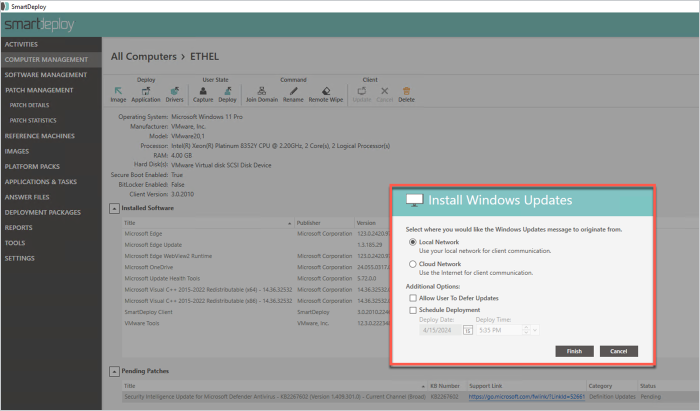The image size is (700, 411).
Task: Click the Delete trash icon
Action: coord(406,91)
